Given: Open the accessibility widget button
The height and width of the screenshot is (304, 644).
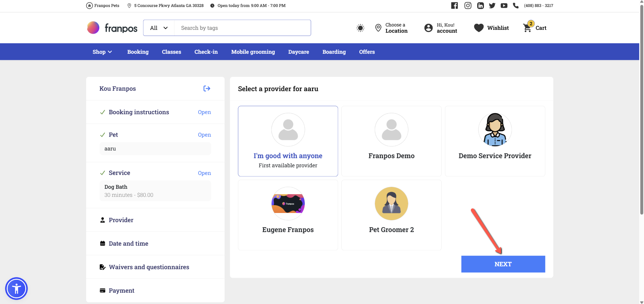Looking at the screenshot, I should pos(16,289).
